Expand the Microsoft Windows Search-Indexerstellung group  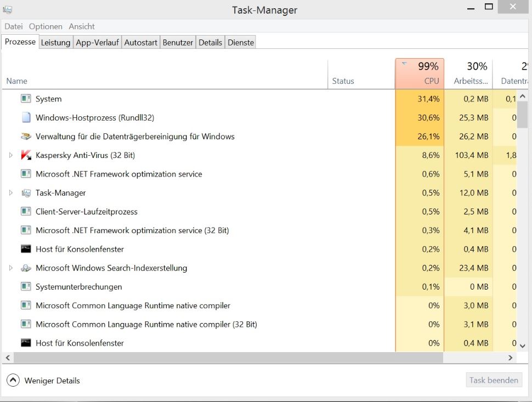coord(10,268)
